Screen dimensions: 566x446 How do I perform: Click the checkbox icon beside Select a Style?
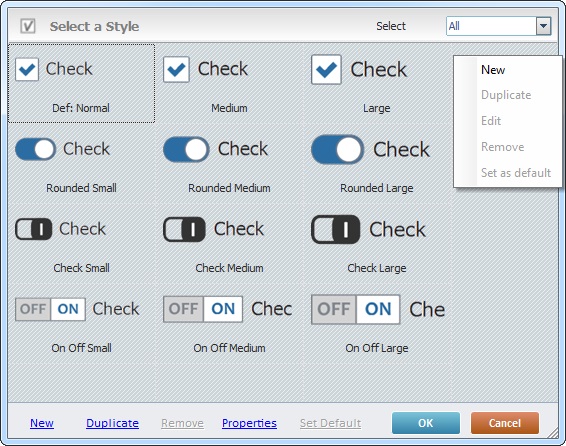[28, 26]
